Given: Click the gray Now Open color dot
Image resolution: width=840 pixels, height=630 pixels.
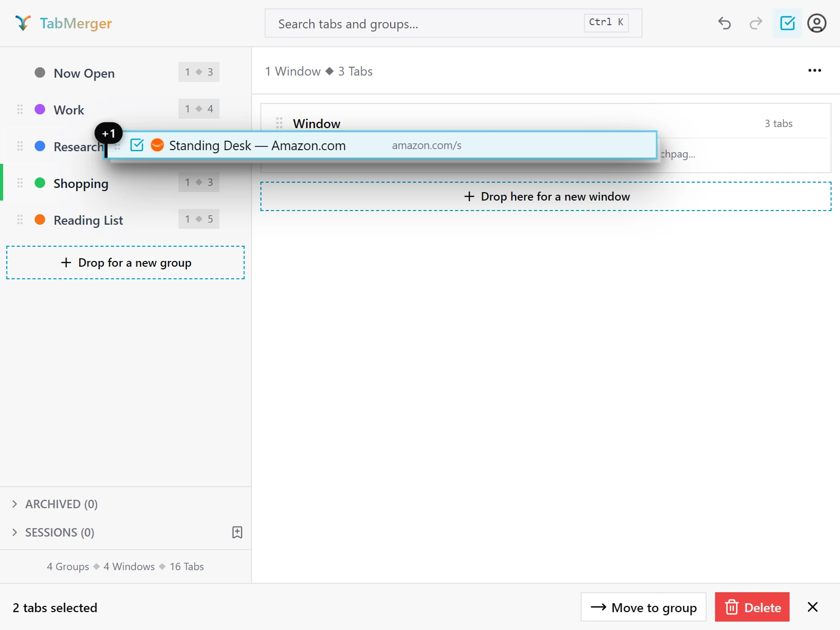Looking at the screenshot, I should click(x=40, y=72).
